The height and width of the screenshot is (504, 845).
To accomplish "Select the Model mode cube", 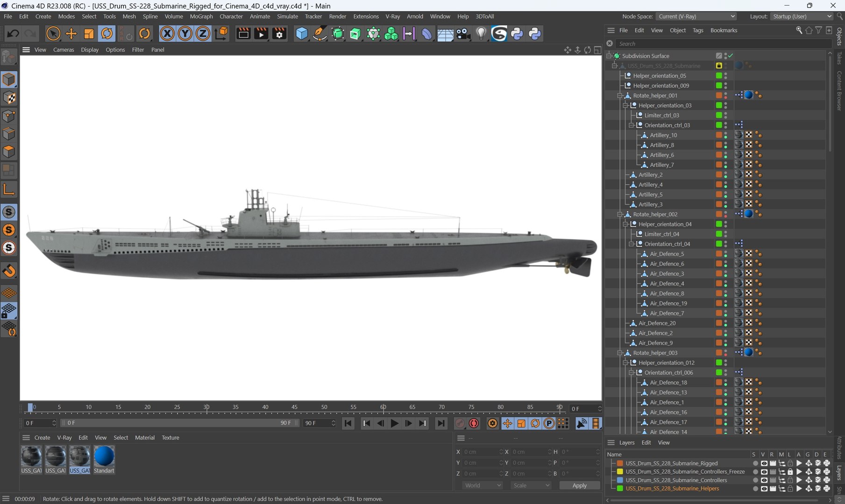I will 9,79.
